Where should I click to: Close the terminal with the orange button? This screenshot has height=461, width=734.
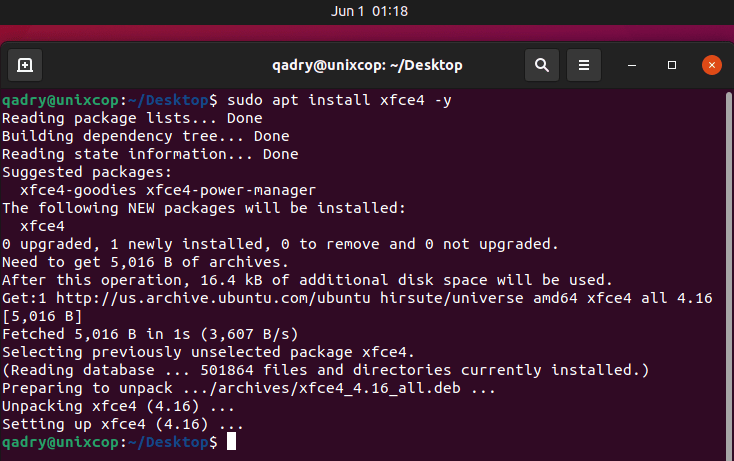point(712,65)
